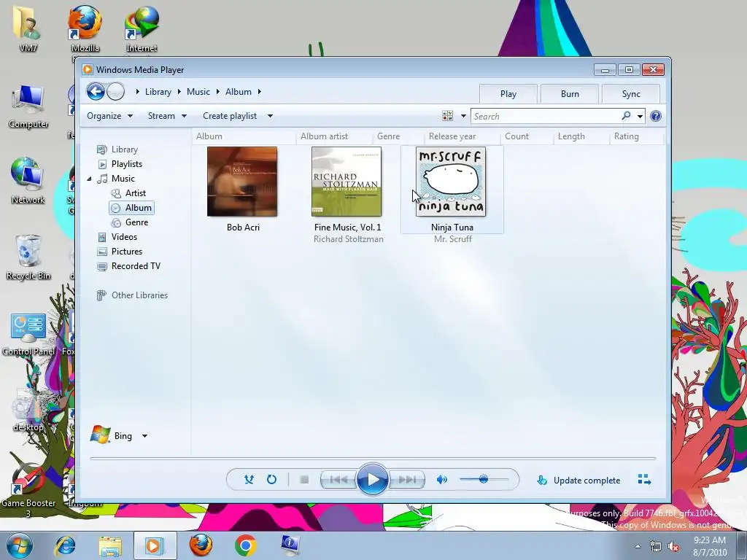Select the Bob Acri album cover

point(242,182)
